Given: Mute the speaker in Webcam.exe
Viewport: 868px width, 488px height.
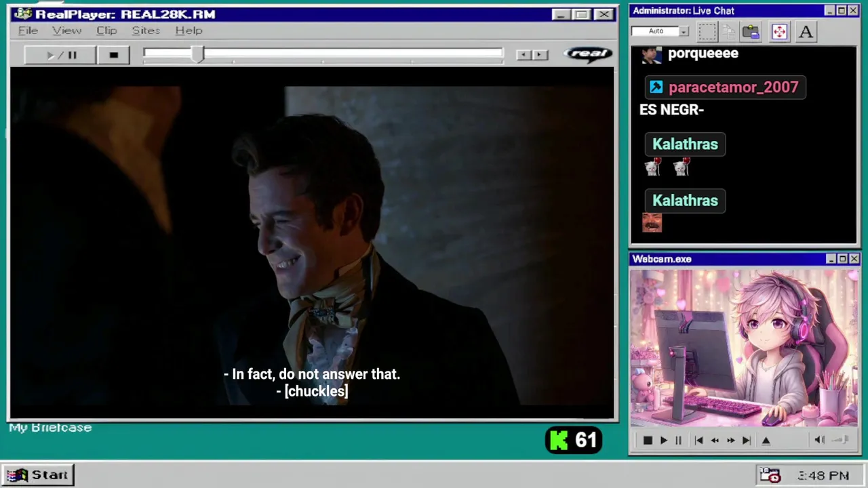Looking at the screenshot, I should [x=819, y=440].
